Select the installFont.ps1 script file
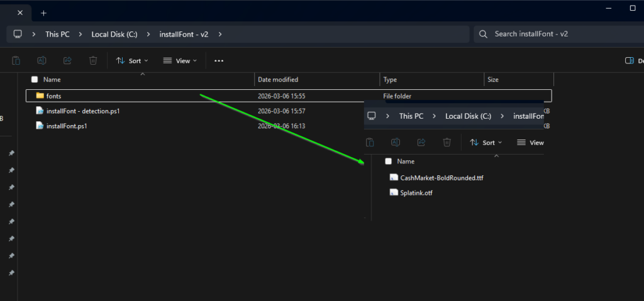Screen dimensions: 644x301 (66, 126)
